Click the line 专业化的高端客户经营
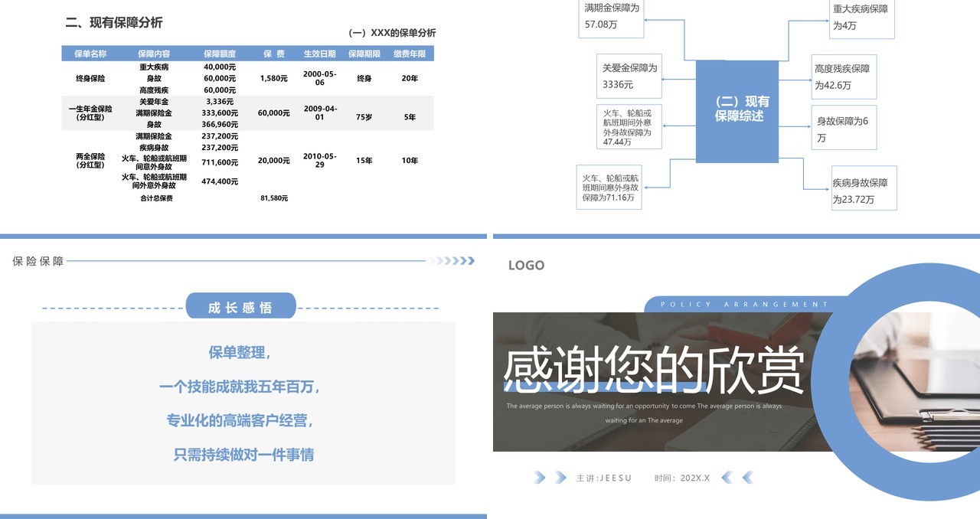 240,420
